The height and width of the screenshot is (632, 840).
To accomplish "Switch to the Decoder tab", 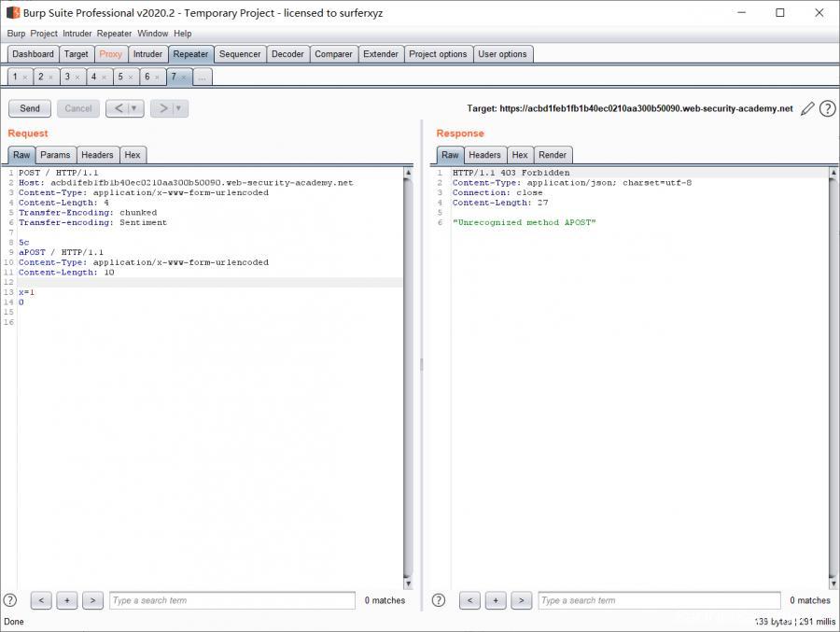I will 287,54.
